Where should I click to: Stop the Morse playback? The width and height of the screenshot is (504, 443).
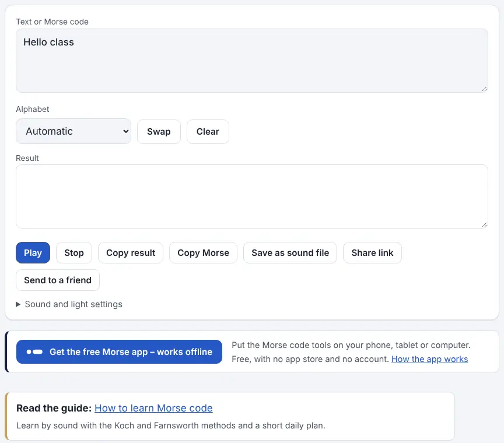click(x=74, y=253)
